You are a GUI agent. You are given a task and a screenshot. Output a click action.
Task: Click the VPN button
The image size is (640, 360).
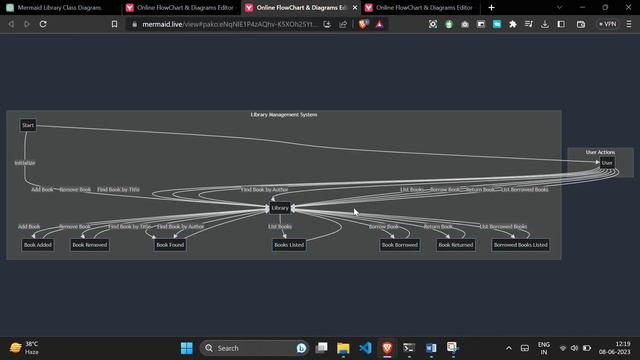tap(607, 24)
